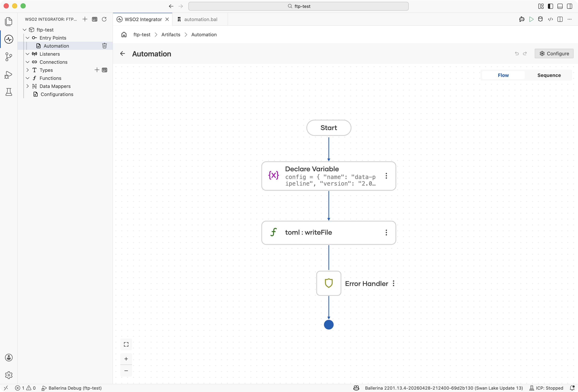The width and height of the screenshot is (578, 392).
Task: Select Automation in the Entry Points tree
Action: coord(65,46)
